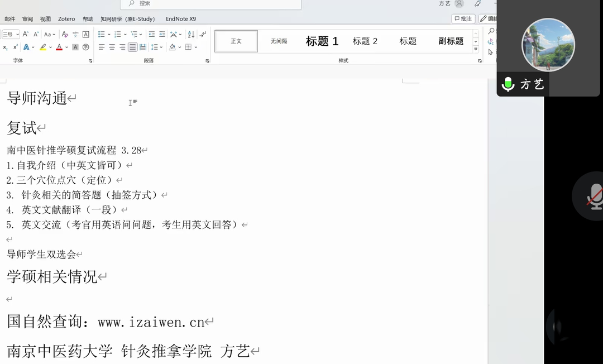Insert enclosed character (circled 字)

[x=86, y=47]
